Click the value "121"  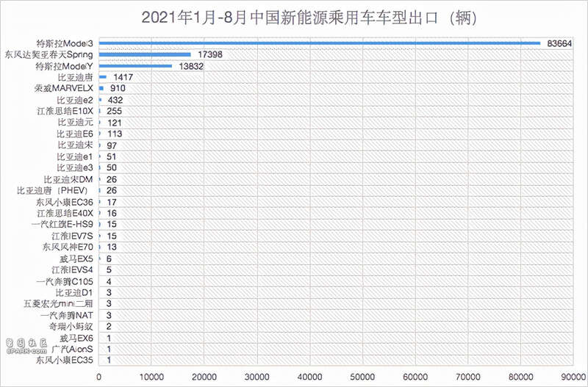[x=114, y=123]
